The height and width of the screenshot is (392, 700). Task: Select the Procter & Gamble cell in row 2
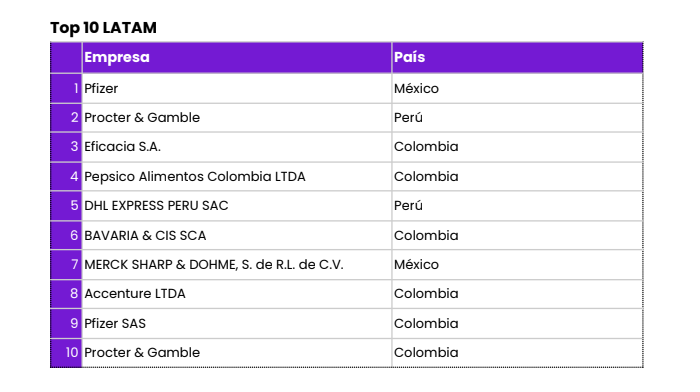click(237, 118)
